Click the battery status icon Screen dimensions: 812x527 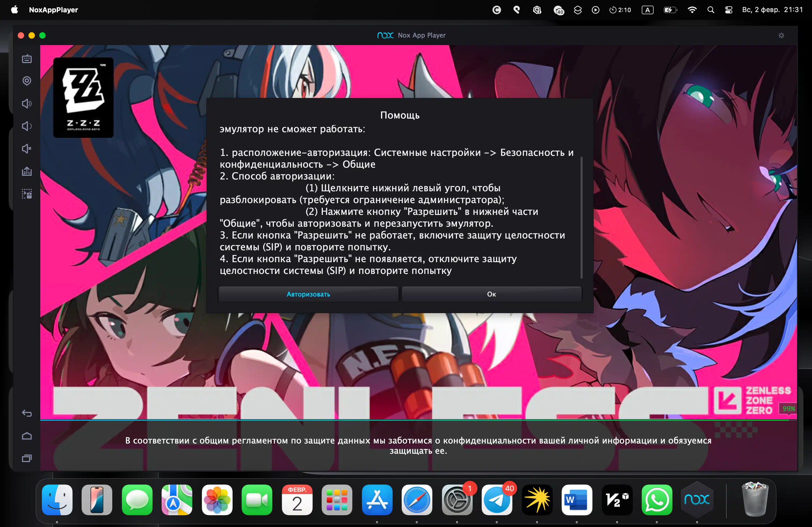coord(670,10)
